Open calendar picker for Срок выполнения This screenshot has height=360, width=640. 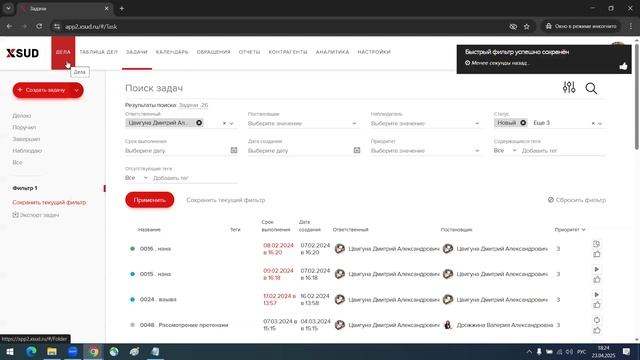(234, 150)
